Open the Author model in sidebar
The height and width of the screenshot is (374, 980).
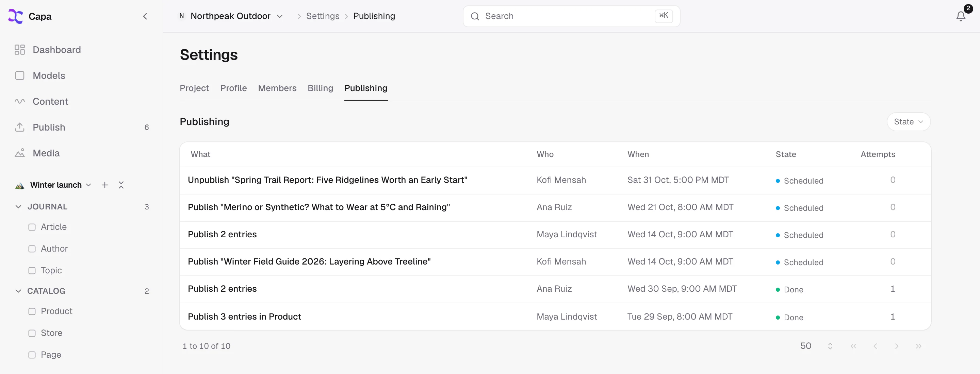click(x=54, y=249)
